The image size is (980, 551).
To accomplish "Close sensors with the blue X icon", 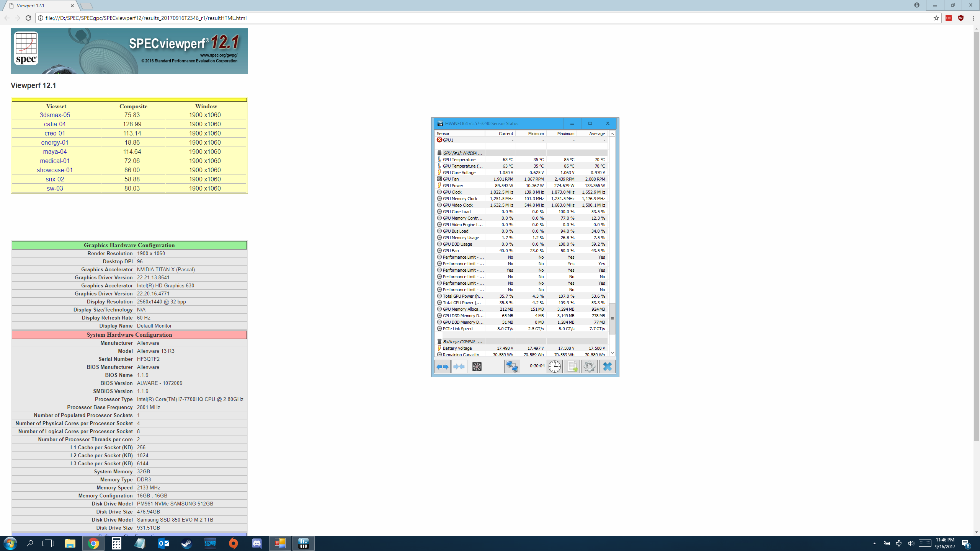I will (x=607, y=367).
